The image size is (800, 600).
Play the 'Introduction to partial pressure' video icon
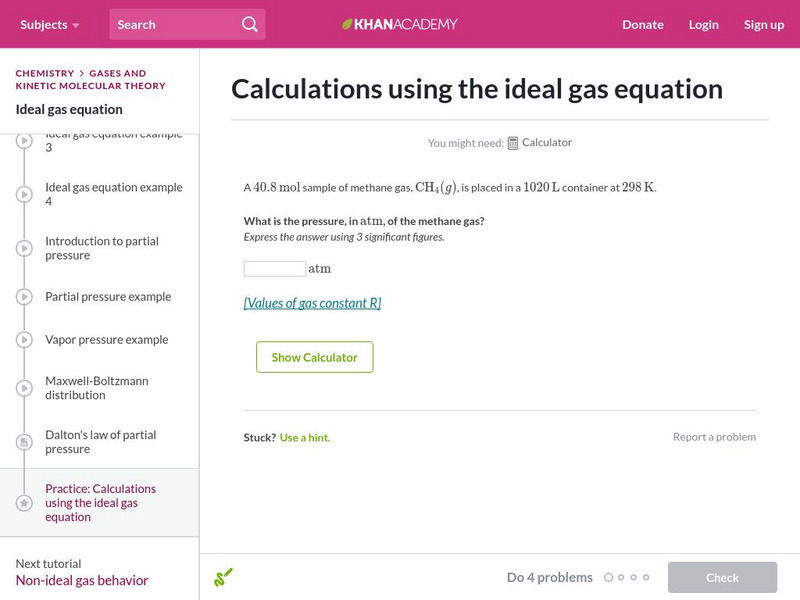click(22, 247)
